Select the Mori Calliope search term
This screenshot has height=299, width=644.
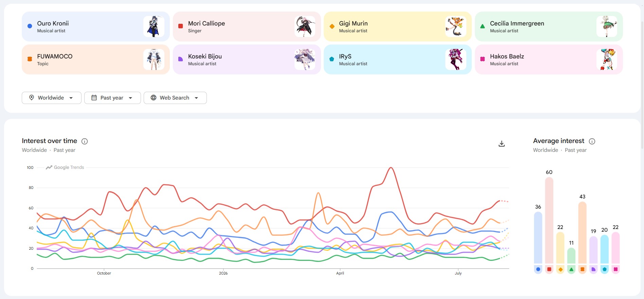(x=247, y=27)
